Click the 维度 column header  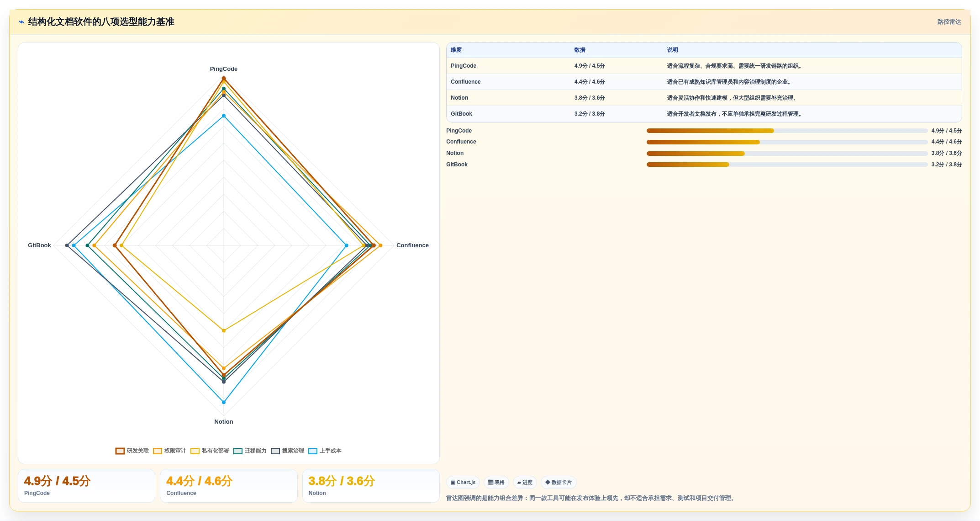pos(456,50)
